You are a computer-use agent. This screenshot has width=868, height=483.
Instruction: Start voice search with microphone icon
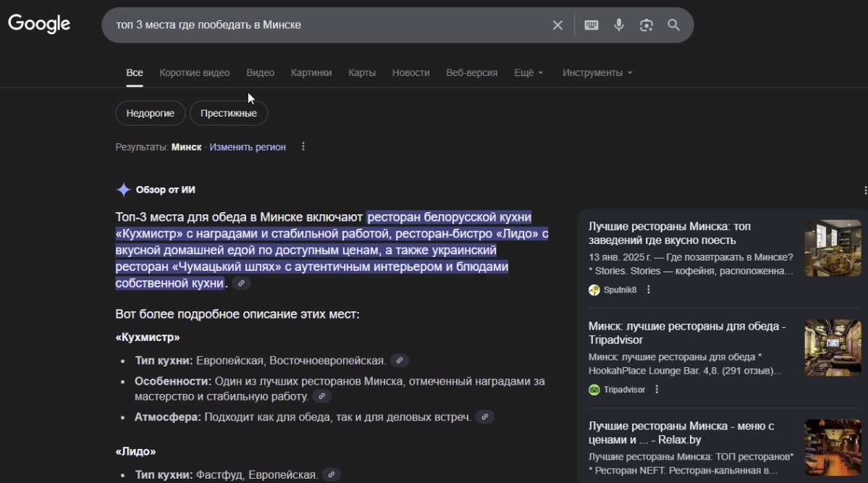click(619, 25)
